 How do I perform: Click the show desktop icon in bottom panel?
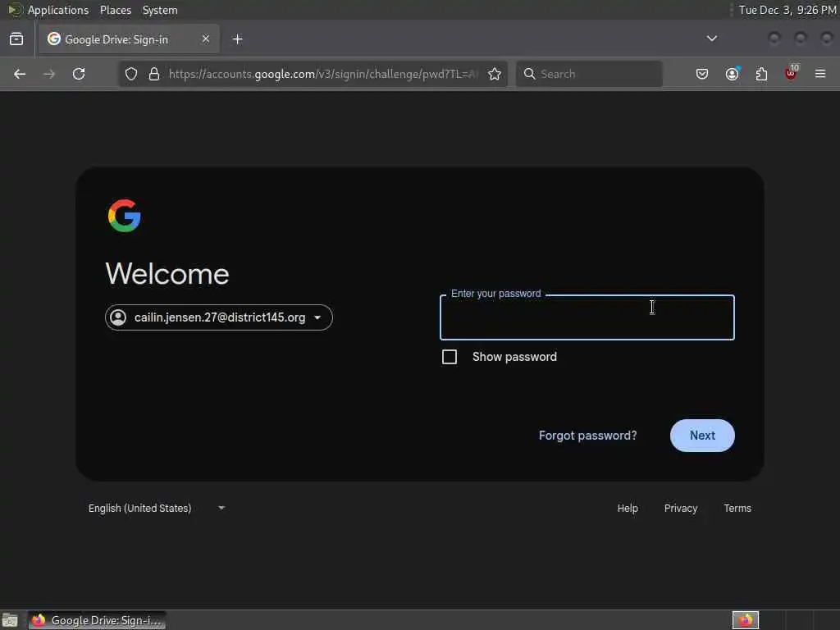coord(10,620)
